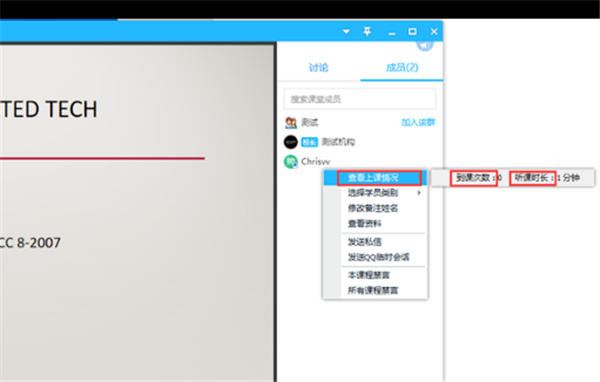Viewport: 600px width, 382px height.
Task: Click the 到课次数 value in the popup
Action: pos(500,178)
